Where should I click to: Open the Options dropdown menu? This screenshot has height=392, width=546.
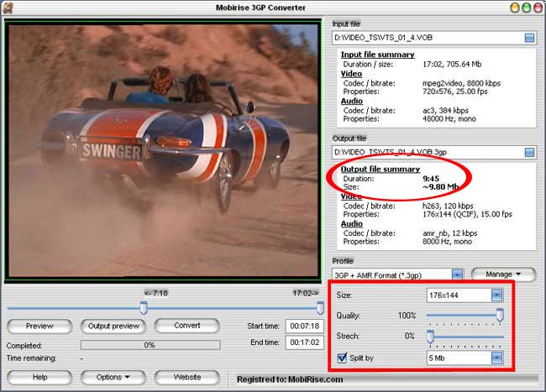tap(113, 378)
